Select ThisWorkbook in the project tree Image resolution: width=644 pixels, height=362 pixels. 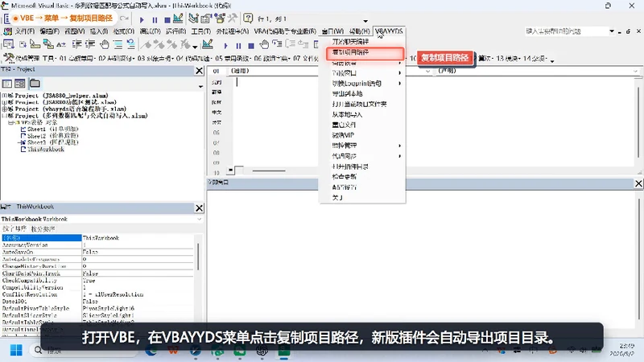click(x=43, y=150)
